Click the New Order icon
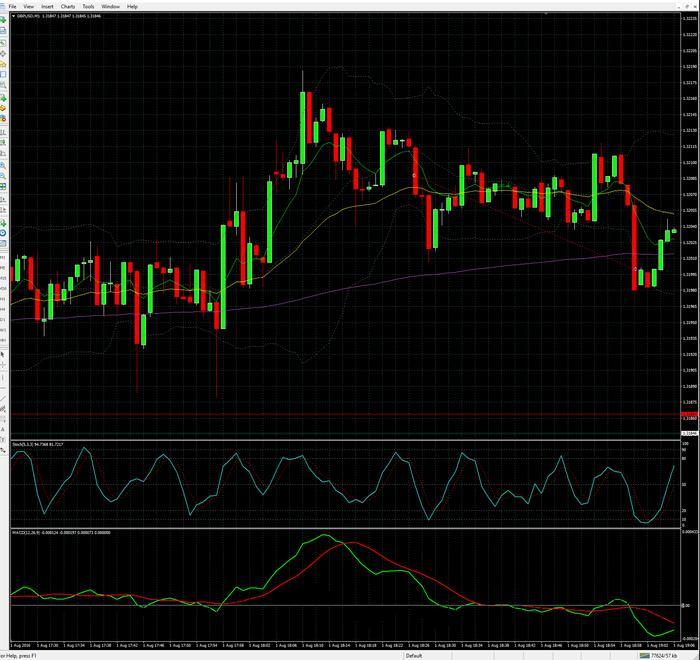This screenshot has height=660, width=700. 3,97
